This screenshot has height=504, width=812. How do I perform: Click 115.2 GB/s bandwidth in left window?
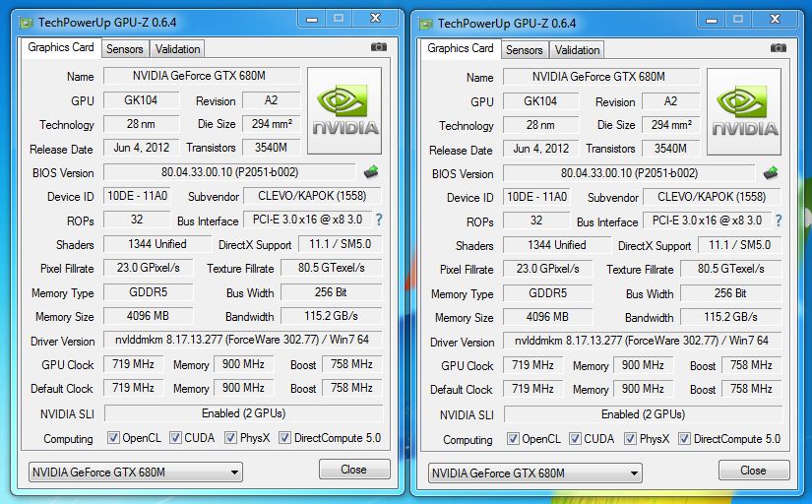click(332, 315)
